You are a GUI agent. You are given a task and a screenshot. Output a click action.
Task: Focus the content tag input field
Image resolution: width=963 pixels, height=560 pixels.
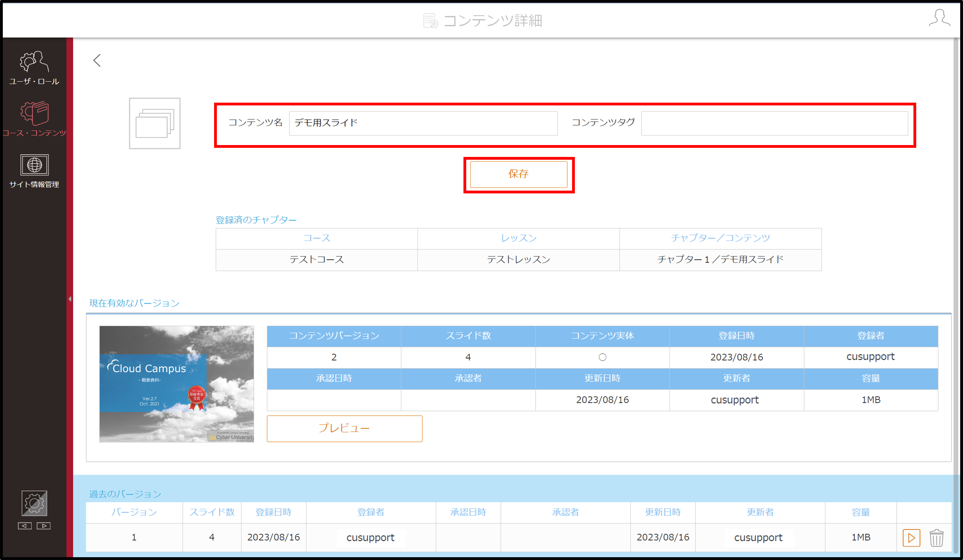[x=774, y=123]
